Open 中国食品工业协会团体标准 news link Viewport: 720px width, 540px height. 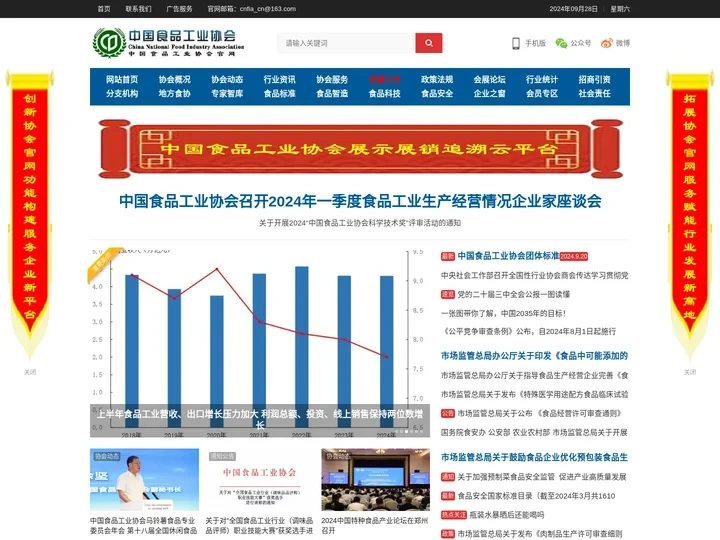click(508, 256)
